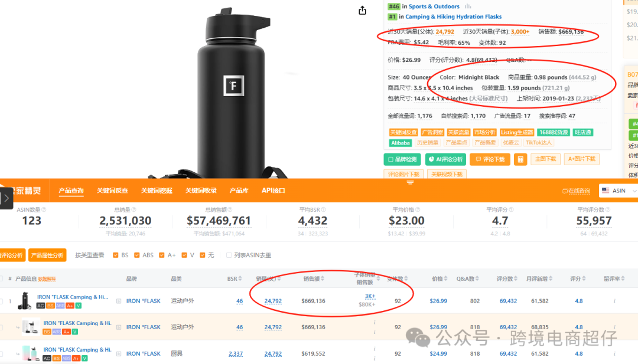Switch to the 产品查询 tab

coord(71,191)
